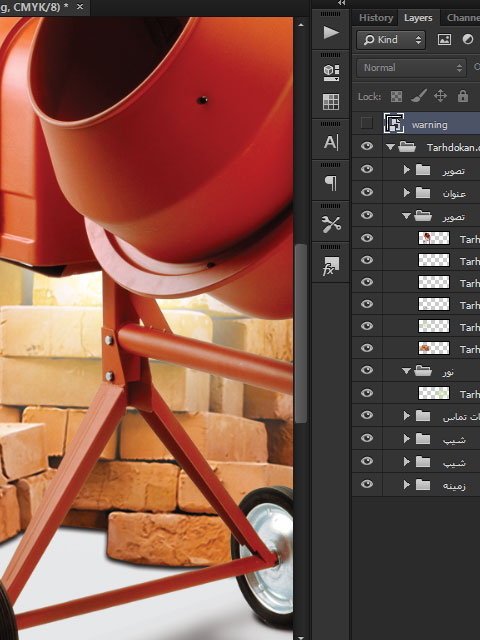The height and width of the screenshot is (640, 480).
Task: Switch to the History tab
Action: point(376,18)
